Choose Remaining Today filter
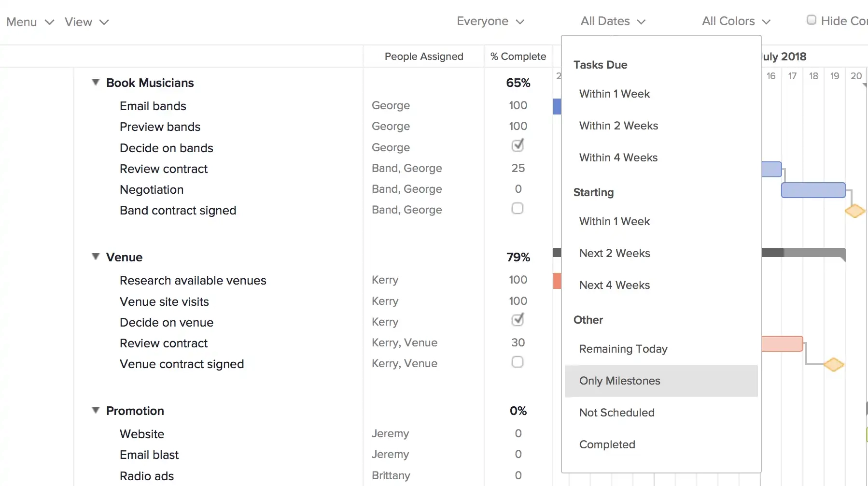 [x=623, y=349]
